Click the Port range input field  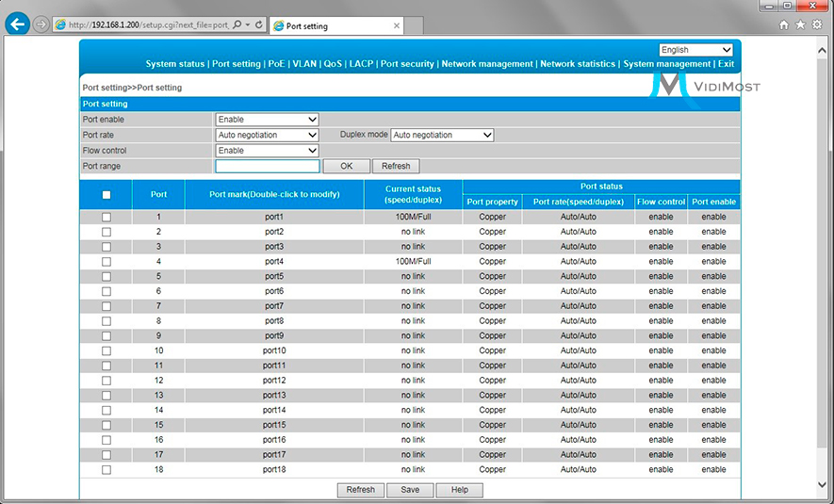(x=267, y=166)
